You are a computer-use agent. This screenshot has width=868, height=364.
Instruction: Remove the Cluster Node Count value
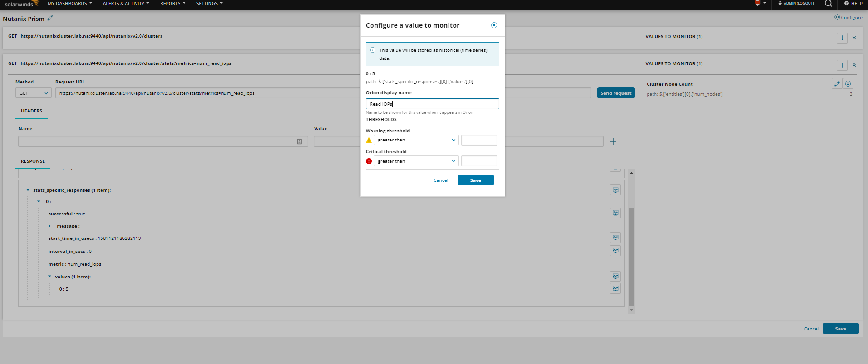click(848, 83)
